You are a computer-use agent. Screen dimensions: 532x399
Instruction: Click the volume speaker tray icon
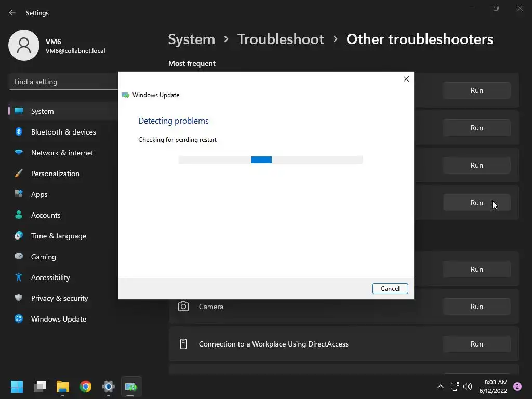click(468, 387)
